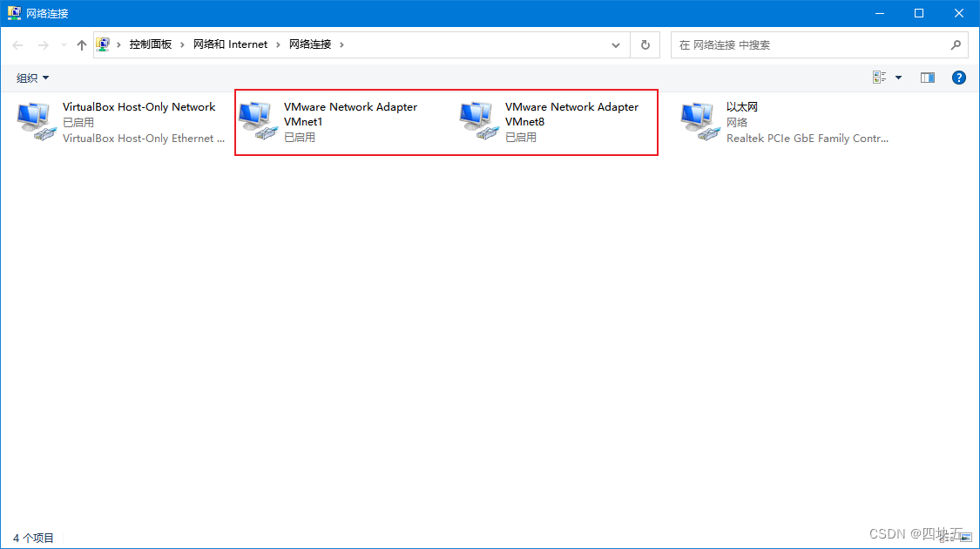The width and height of the screenshot is (980, 549).
Task: Click 网络和 Internet in the breadcrumb
Action: (230, 44)
